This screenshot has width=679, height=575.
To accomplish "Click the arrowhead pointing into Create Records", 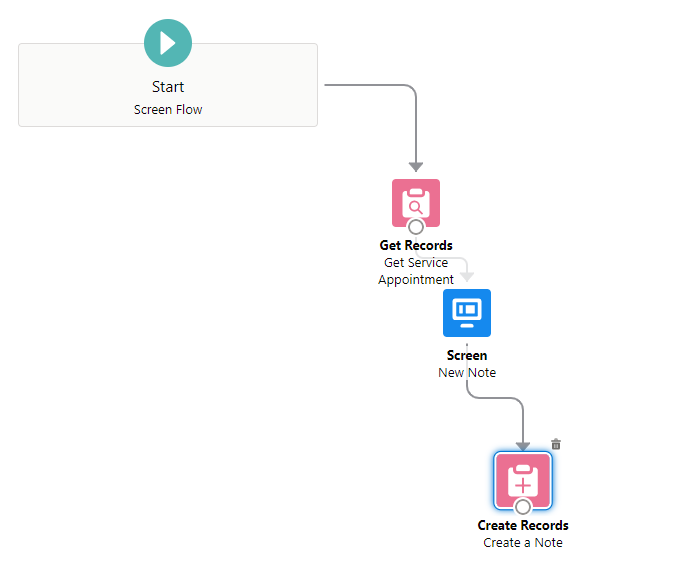I will (x=523, y=444).
